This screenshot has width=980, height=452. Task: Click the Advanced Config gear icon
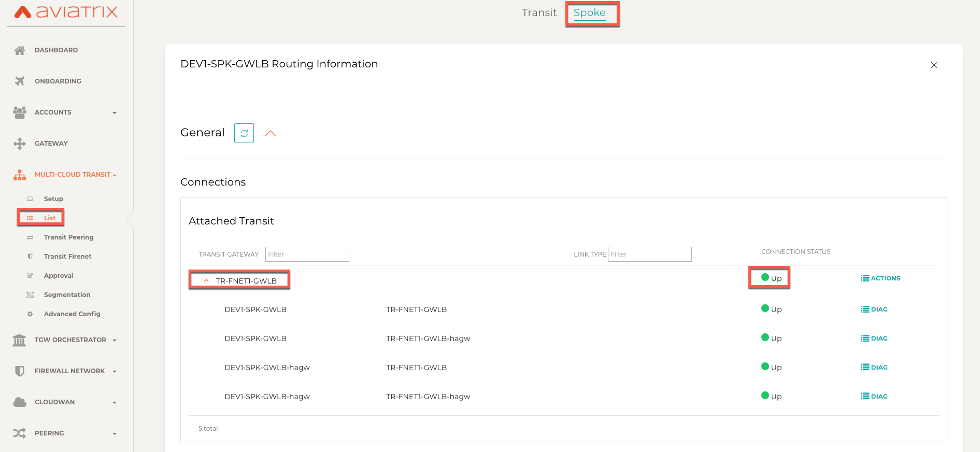click(30, 314)
